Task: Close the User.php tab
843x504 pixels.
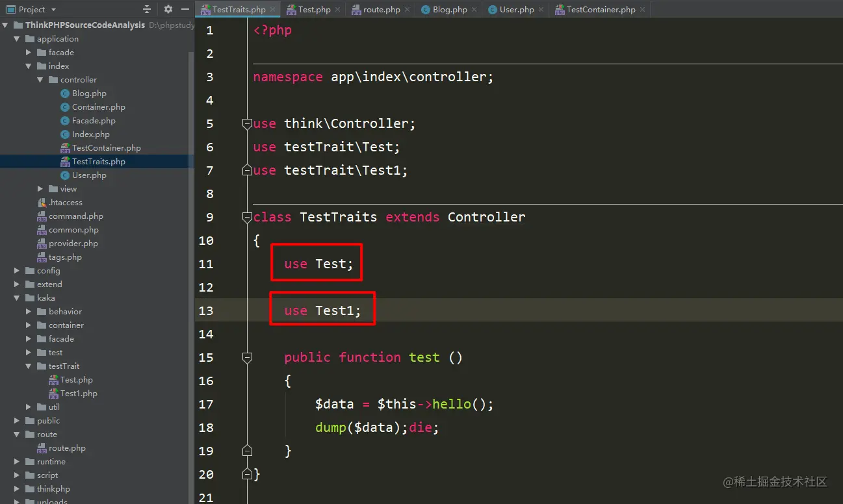Action: point(541,10)
